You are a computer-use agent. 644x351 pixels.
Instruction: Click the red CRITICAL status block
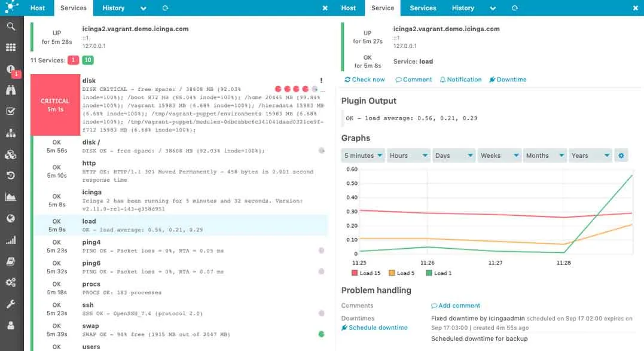(55, 105)
